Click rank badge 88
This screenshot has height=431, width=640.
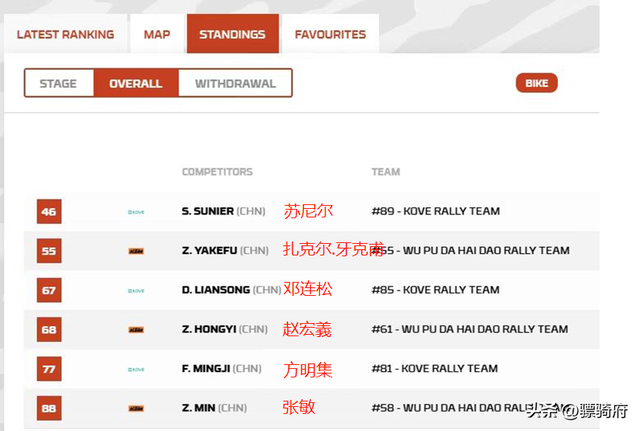49,408
